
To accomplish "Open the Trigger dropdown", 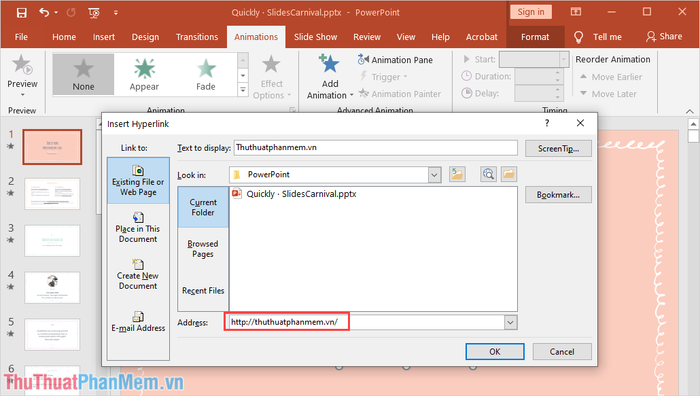I will (x=384, y=77).
